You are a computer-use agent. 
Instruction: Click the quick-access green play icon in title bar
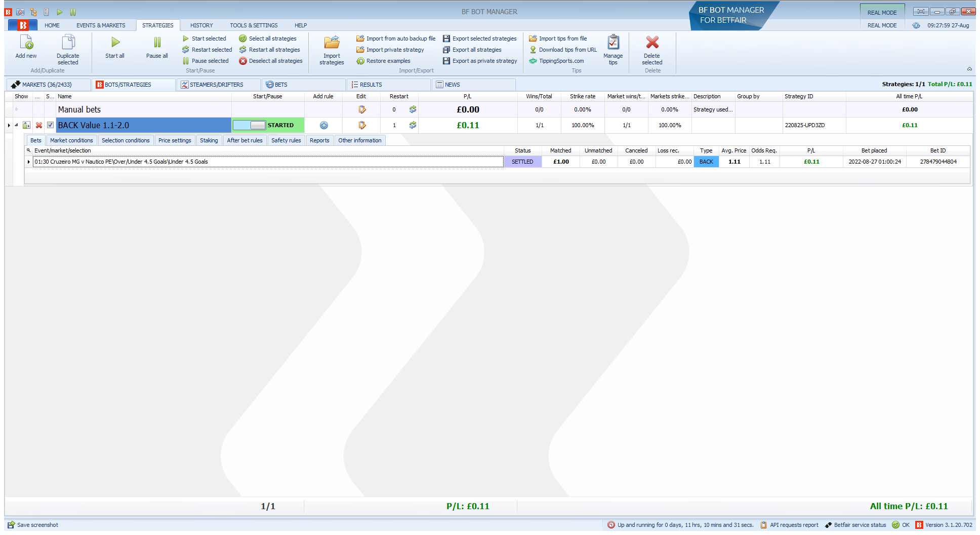[x=60, y=12]
